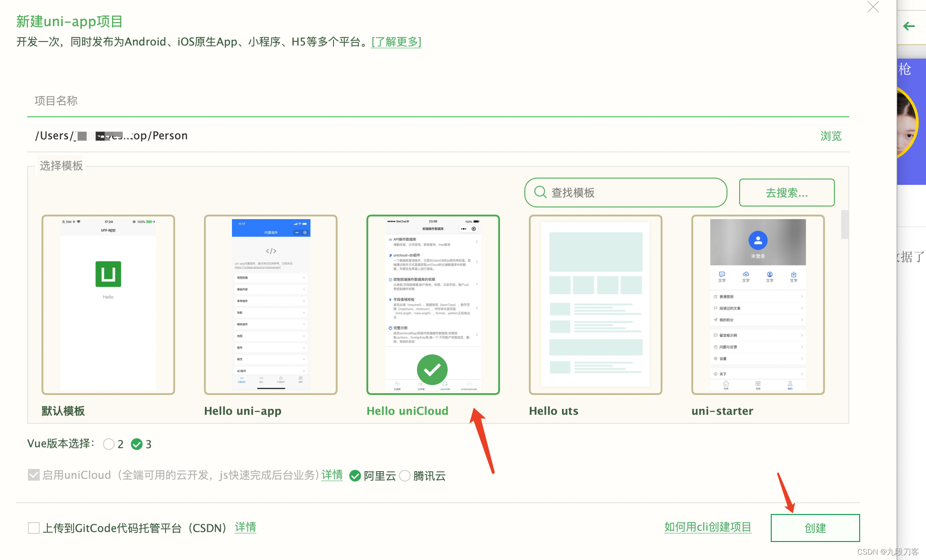Select the 阿里云 radio option
The width and height of the screenshot is (926, 560).
coord(355,476)
